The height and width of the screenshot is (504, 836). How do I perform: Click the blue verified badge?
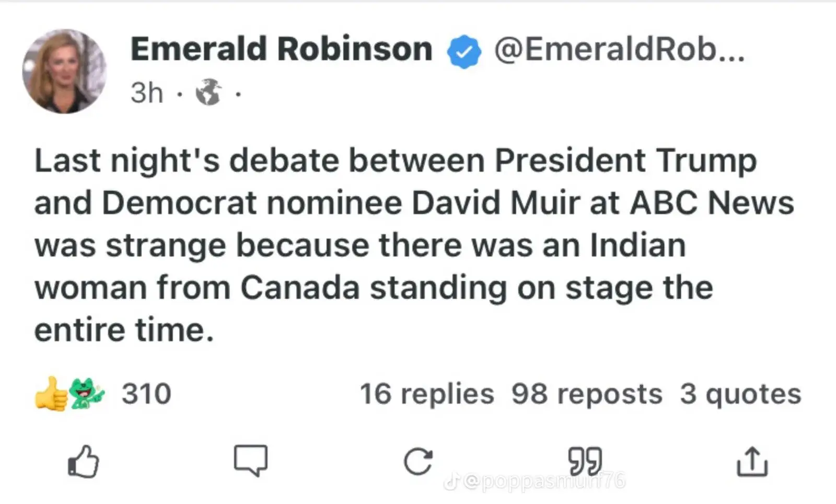(x=463, y=51)
